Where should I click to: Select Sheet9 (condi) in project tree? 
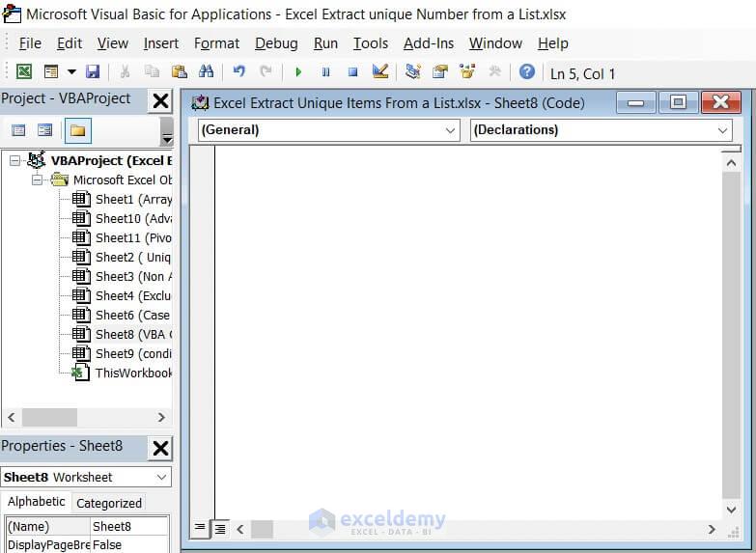122,353
